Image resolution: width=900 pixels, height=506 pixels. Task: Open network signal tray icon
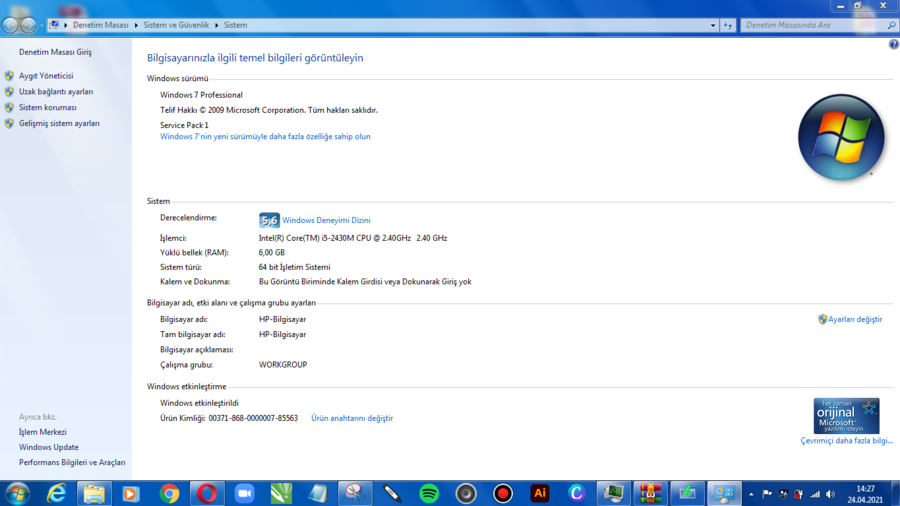point(814,494)
